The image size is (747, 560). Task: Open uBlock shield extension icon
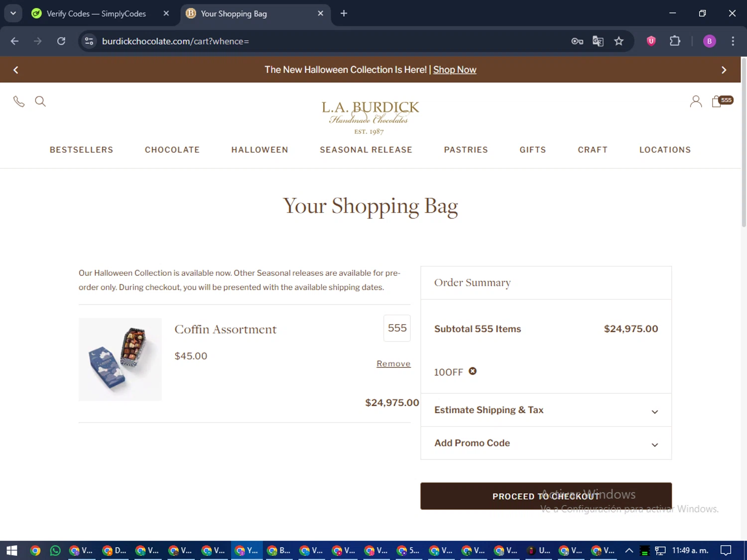tap(651, 41)
